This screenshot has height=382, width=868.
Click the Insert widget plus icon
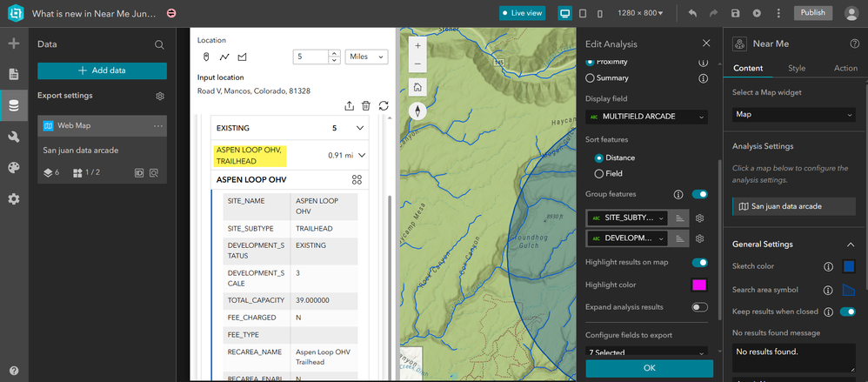click(x=14, y=44)
